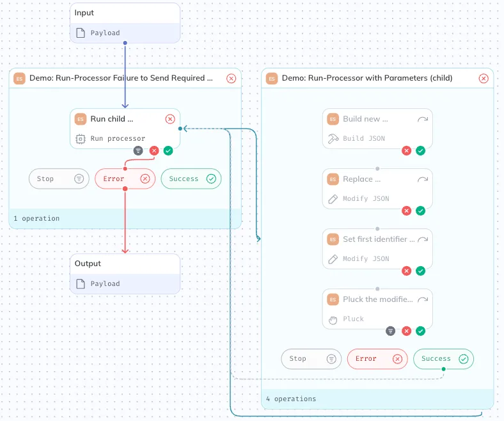Click the 'Pluck' label
The width and height of the screenshot is (504, 421).
click(353, 319)
